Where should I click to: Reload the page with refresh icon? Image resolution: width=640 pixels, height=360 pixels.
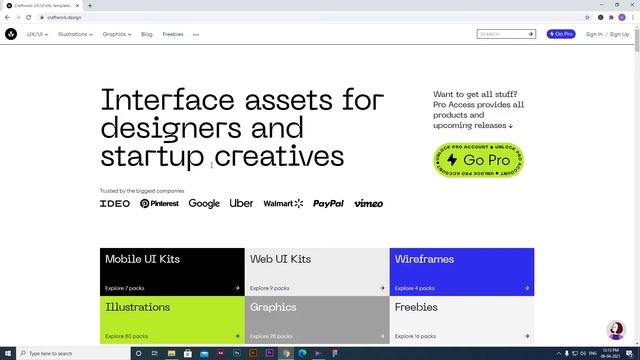(29, 18)
